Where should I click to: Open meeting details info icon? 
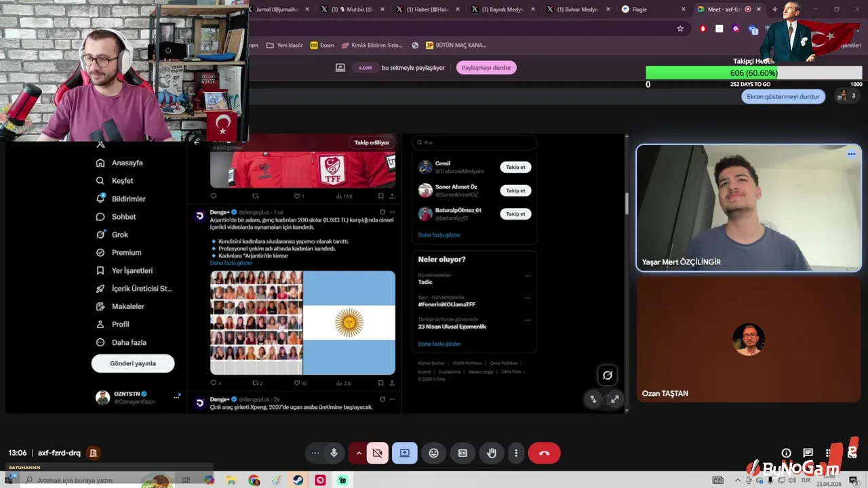(786, 453)
